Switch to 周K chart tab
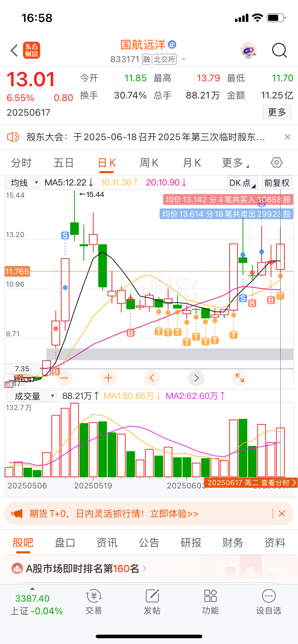The image size is (298, 644). 149,163
